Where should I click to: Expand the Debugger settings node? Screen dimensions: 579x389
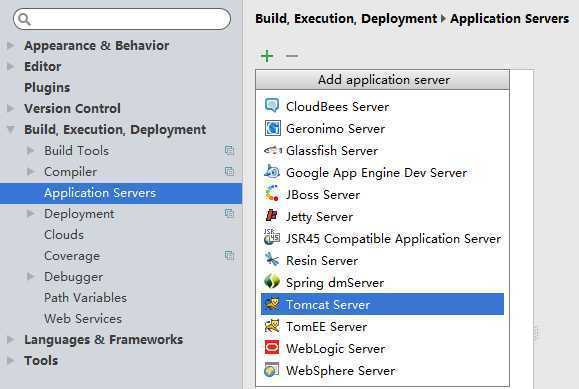point(31,276)
